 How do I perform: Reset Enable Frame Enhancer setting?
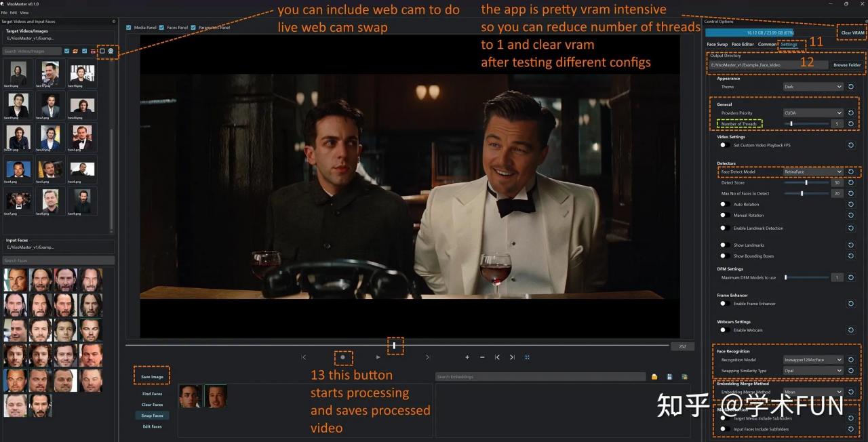[850, 304]
